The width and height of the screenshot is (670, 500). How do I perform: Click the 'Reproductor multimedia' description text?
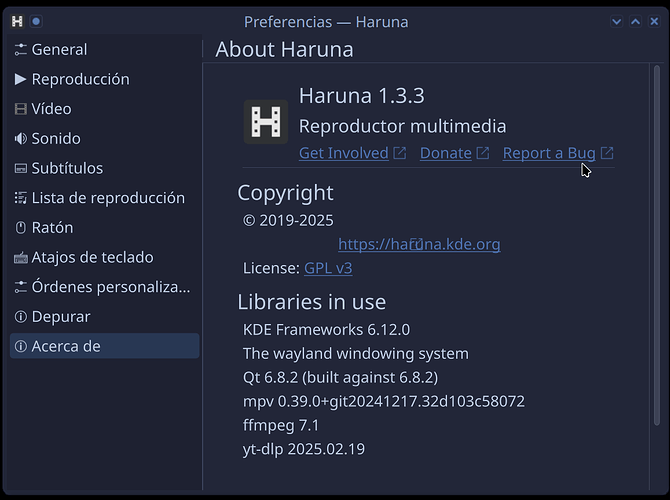[402, 126]
